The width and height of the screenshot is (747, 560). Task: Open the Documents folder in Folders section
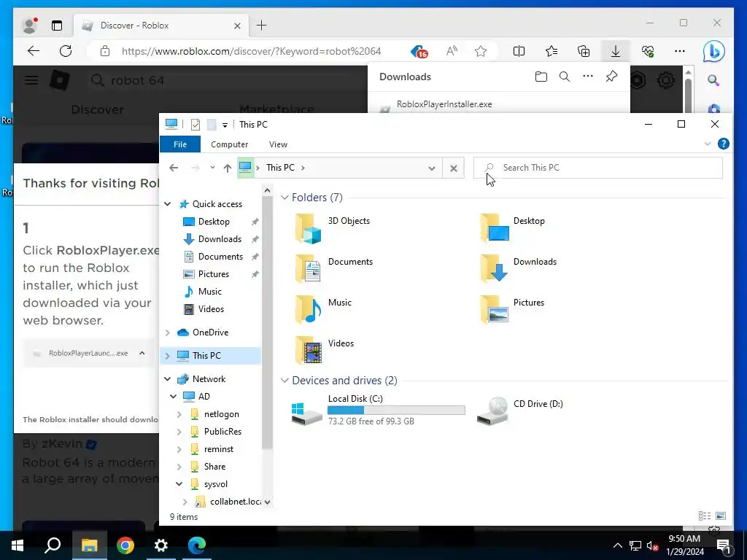(x=334, y=268)
